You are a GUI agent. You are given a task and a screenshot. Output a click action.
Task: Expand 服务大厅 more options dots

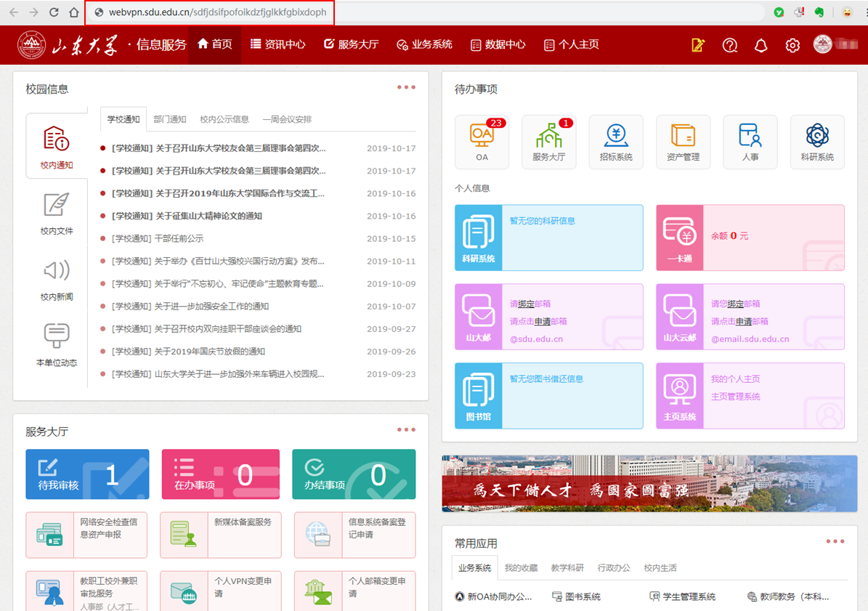[x=406, y=430]
